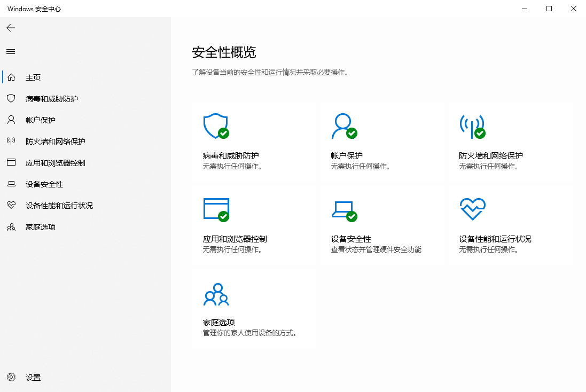Viewport: 586px width, 392px height.
Task: Click 查看状态并管理硬件安全功能 text
Action: tap(376, 250)
